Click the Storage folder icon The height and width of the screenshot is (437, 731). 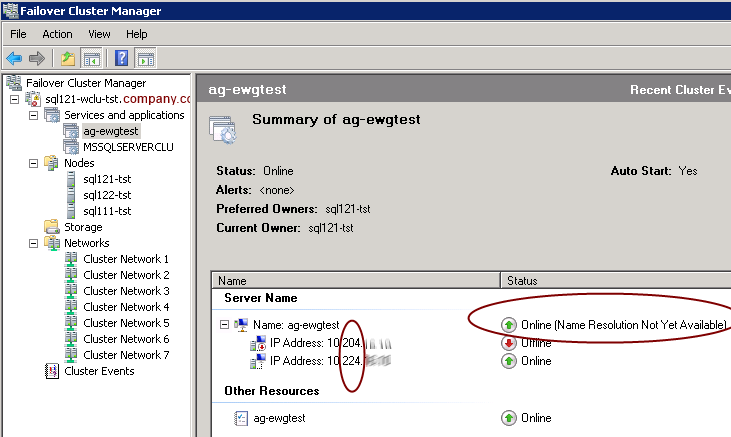(x=52, y=227)
